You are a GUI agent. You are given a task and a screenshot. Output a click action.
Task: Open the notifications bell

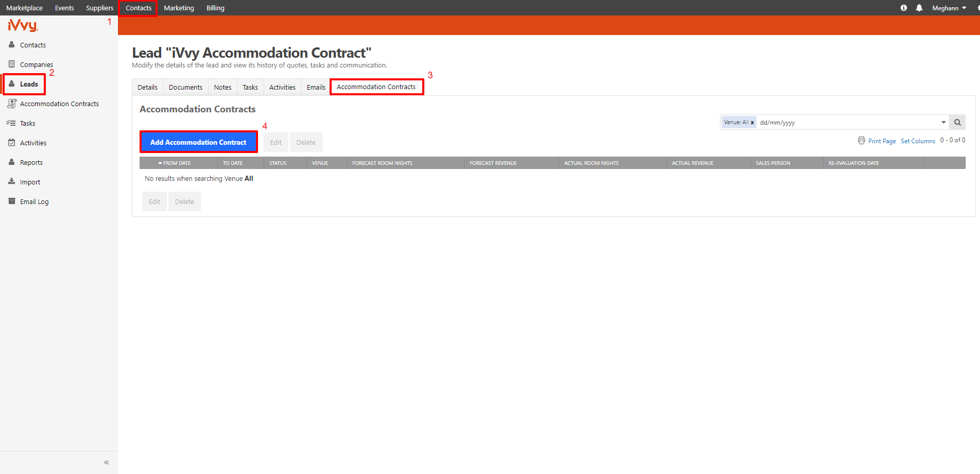point(919,8)
